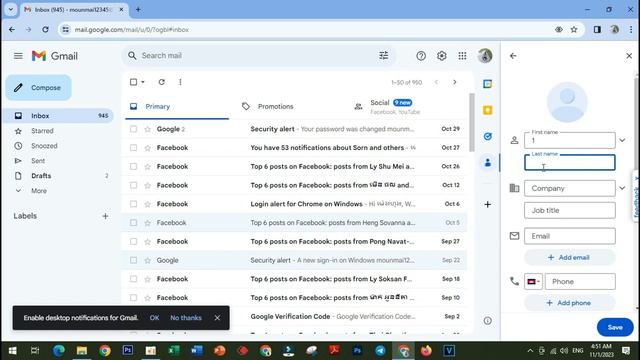
Task: Open the Gmail main menu hamburger icon
Action: (18, 56)
